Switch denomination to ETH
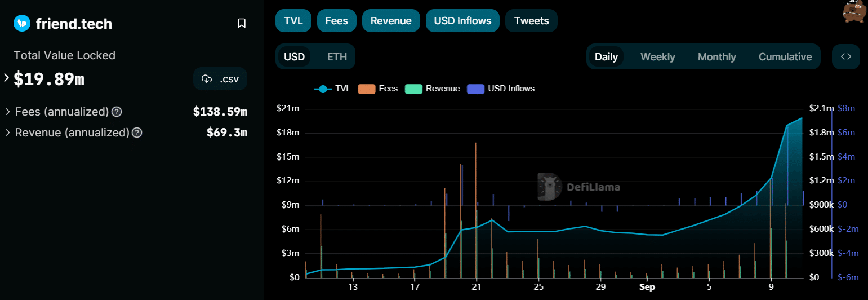The image size is (868, 300). click(337, 57)
